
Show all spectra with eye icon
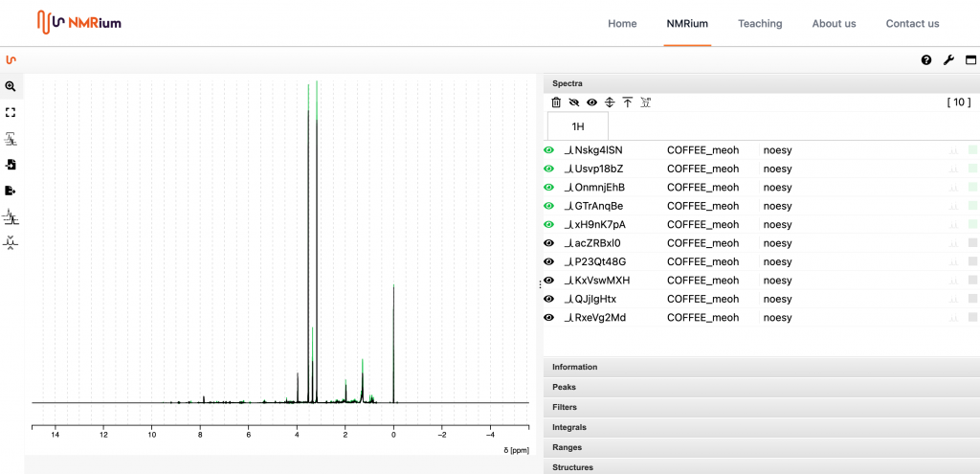point(591,102)
